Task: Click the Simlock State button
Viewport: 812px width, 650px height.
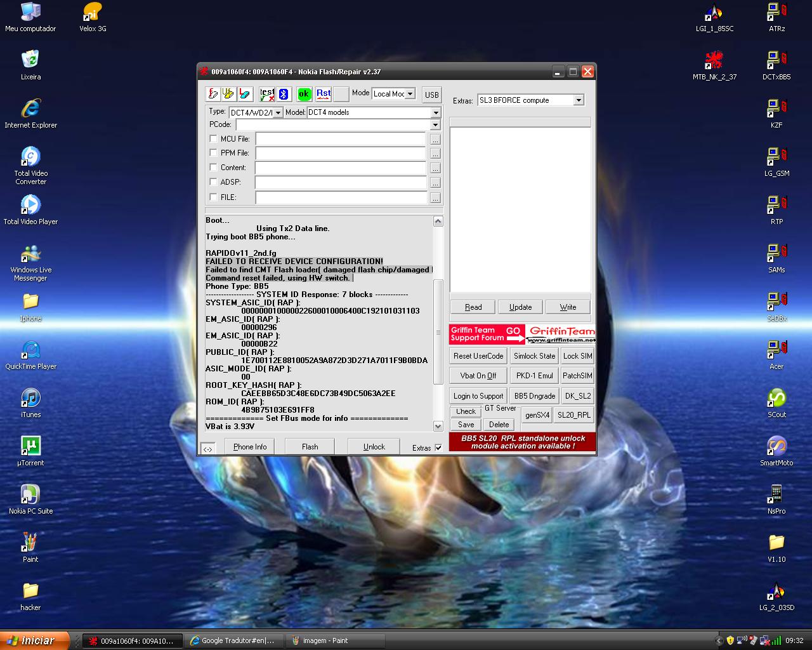Action: pyautogui.click(x=534, y=356)
